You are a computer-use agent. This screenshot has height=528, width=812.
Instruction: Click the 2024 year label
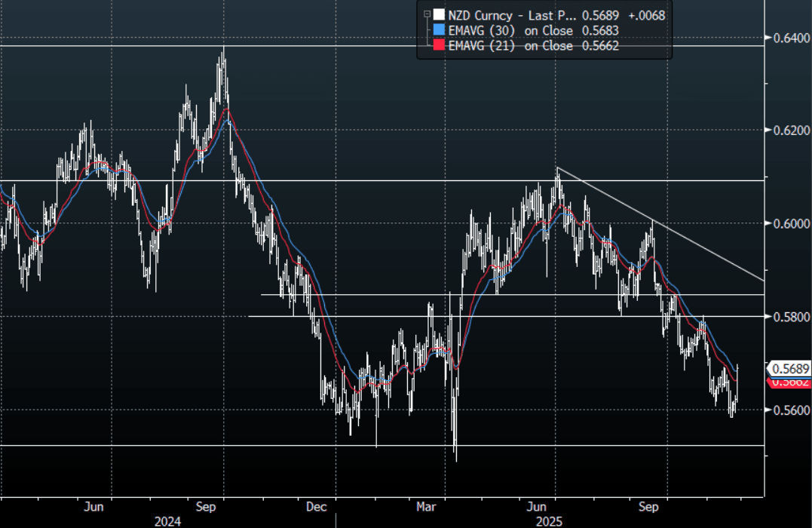[x=168, y=521]
